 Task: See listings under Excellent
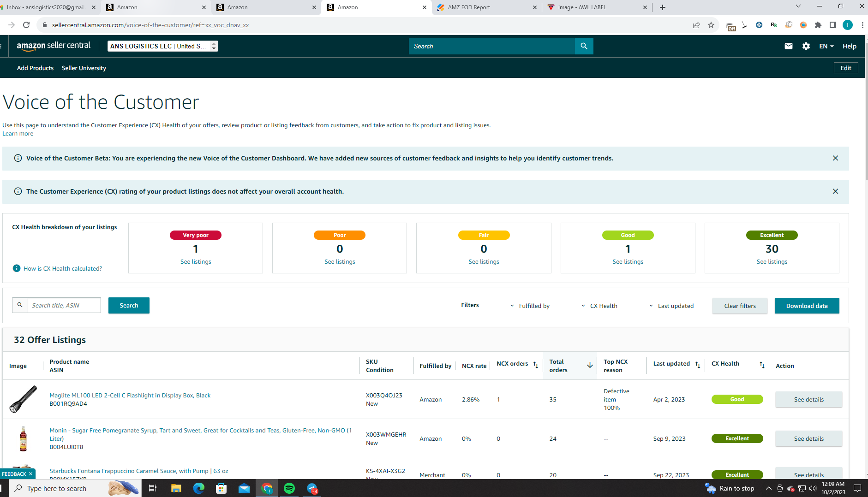[772, 261]
